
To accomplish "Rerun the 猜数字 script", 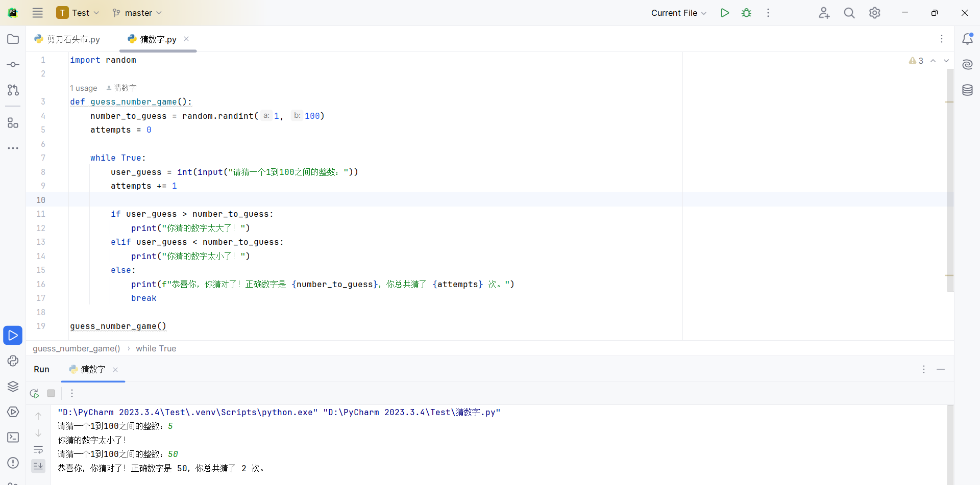I will (34, 393).
